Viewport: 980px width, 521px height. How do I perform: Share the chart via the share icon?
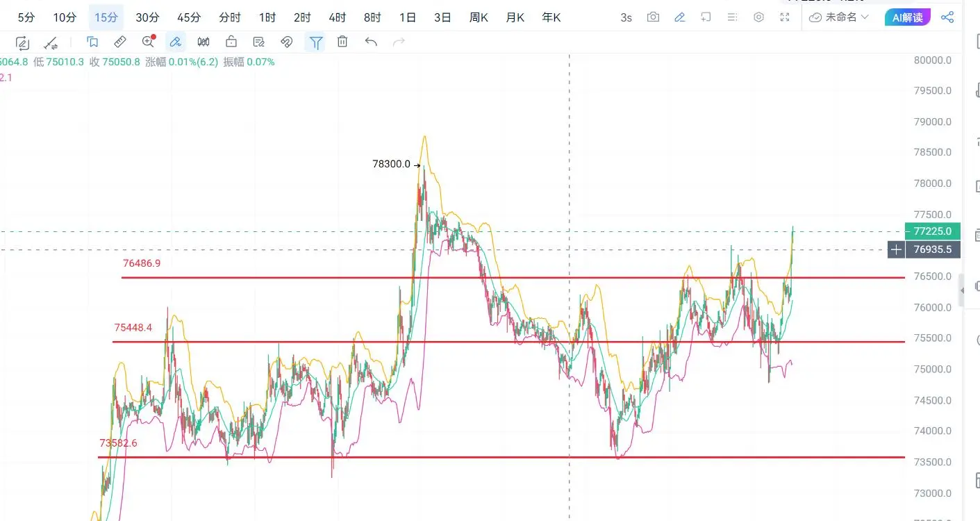(947, 17)
